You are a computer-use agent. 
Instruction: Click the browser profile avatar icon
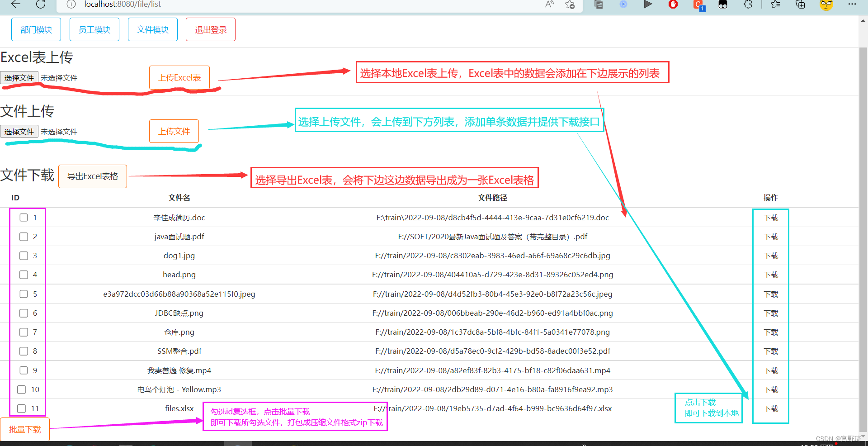point(826,5)
